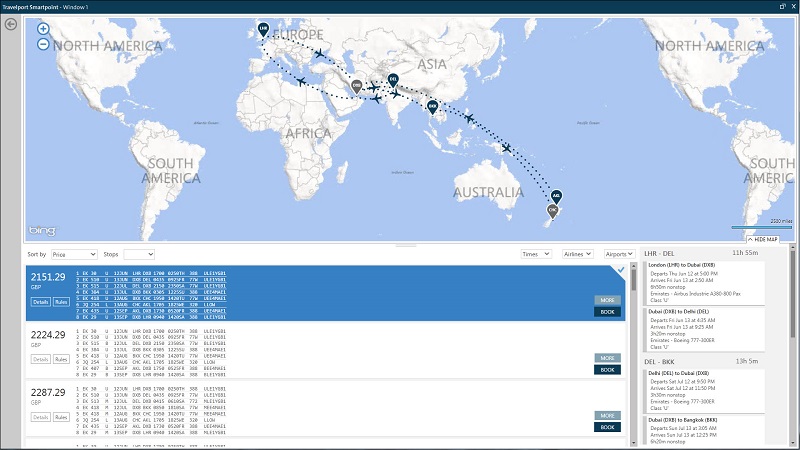This screenshot has height=450, width=800.
Task: Select the BKK airport pin
Action: point(433,107)
